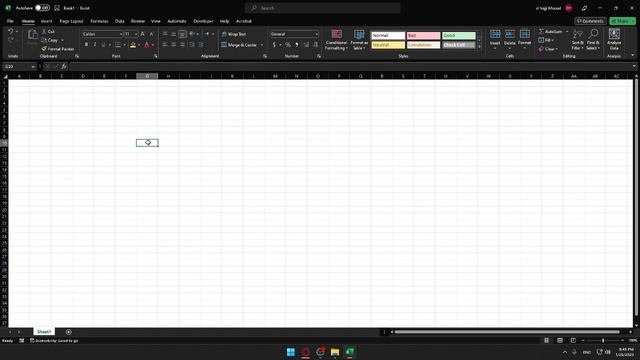The height and width of the screenshot is (360, 640).
Task: Click the Windows Start button
Action: [291, 352]
